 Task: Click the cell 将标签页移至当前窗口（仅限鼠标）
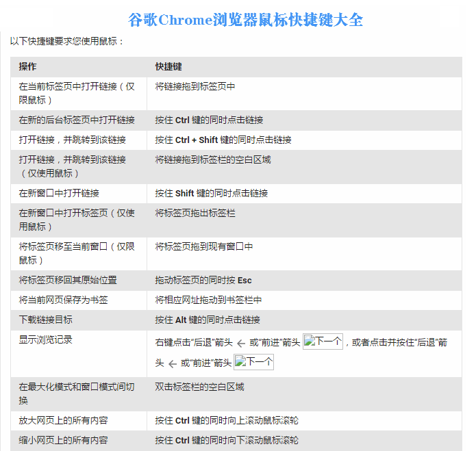(x=79, y=253)
